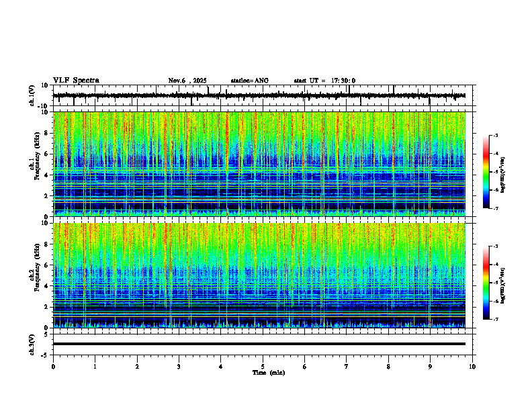Image resolution: width=532 pixels, height=411 pixels.
Task: Click the "3" tick on the time axis
Action: point(179,367)
